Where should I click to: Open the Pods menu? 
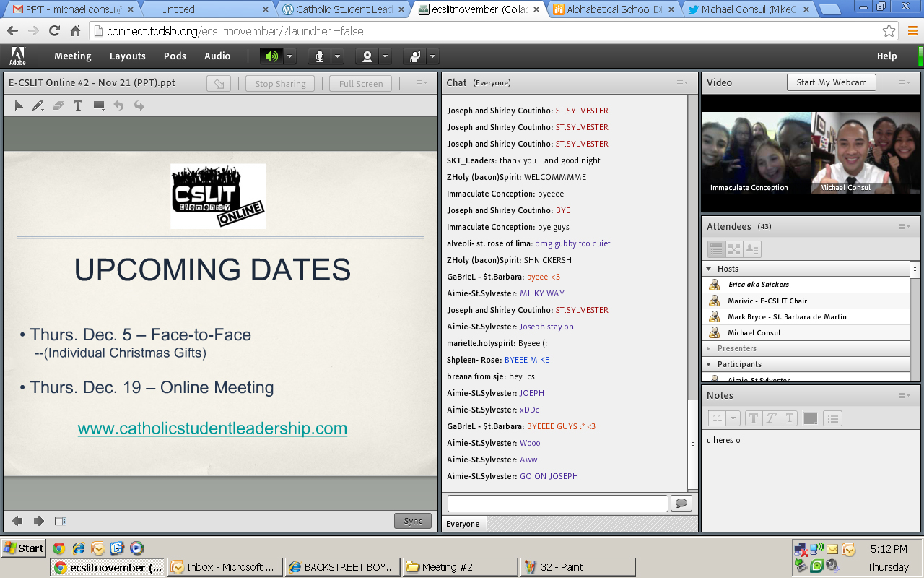point(175,56)
